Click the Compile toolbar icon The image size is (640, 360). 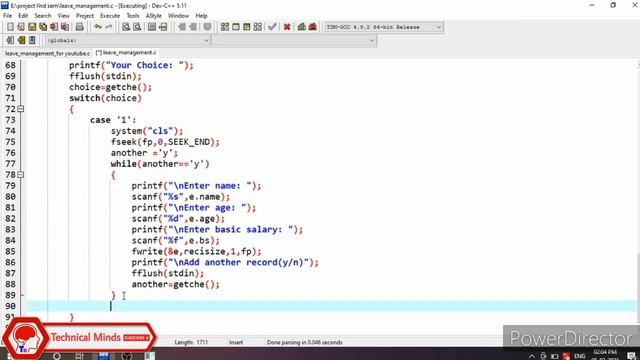(225, 27)
